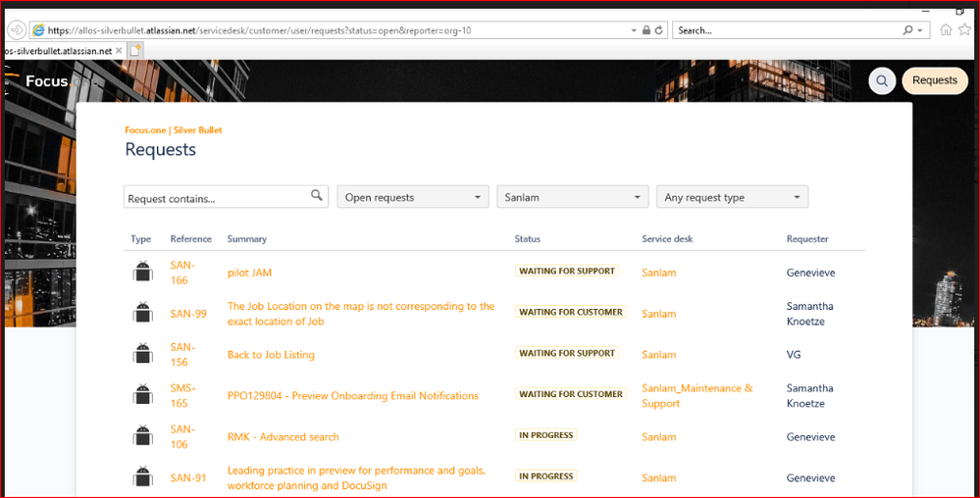This screenshot has height=498, width=980.
Task: Open the Any request type dropdown
Action: click(732, 197)
